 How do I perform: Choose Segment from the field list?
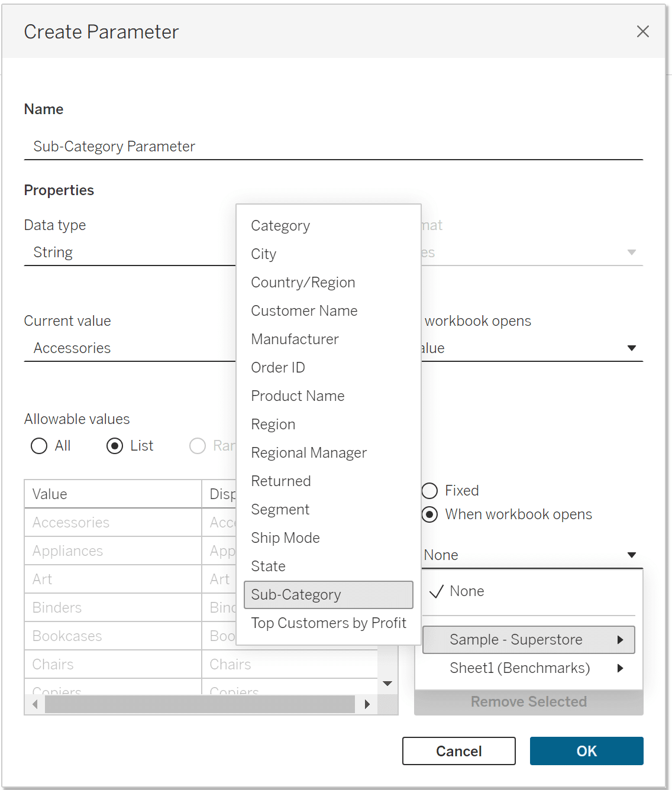click(x=328, y=510)
